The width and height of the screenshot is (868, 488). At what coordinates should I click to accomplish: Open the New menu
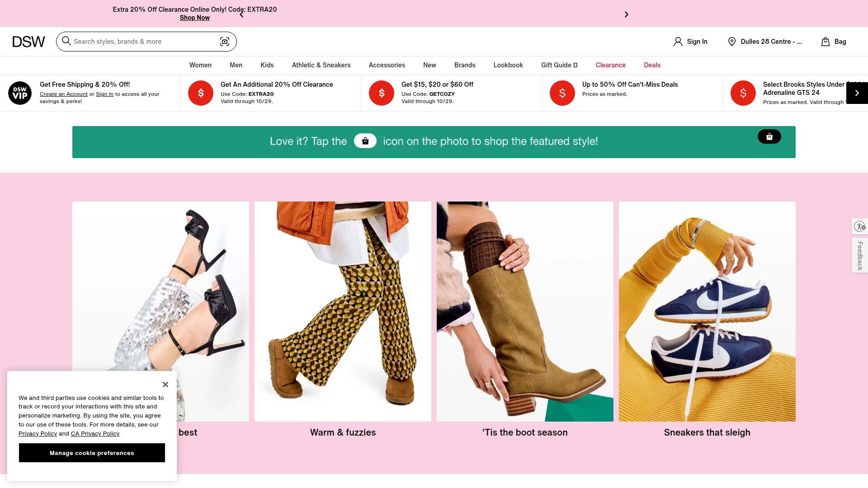(x=429, y=65)
